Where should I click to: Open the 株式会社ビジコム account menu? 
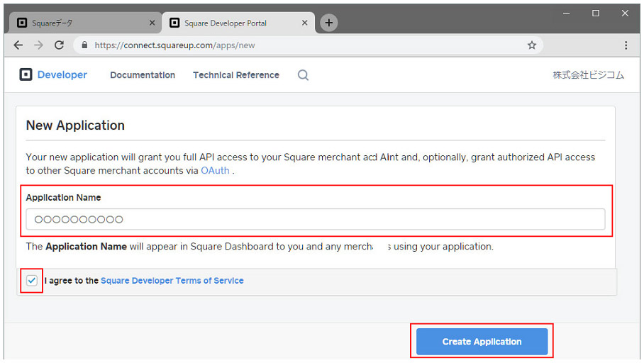(x=588, y=75)
